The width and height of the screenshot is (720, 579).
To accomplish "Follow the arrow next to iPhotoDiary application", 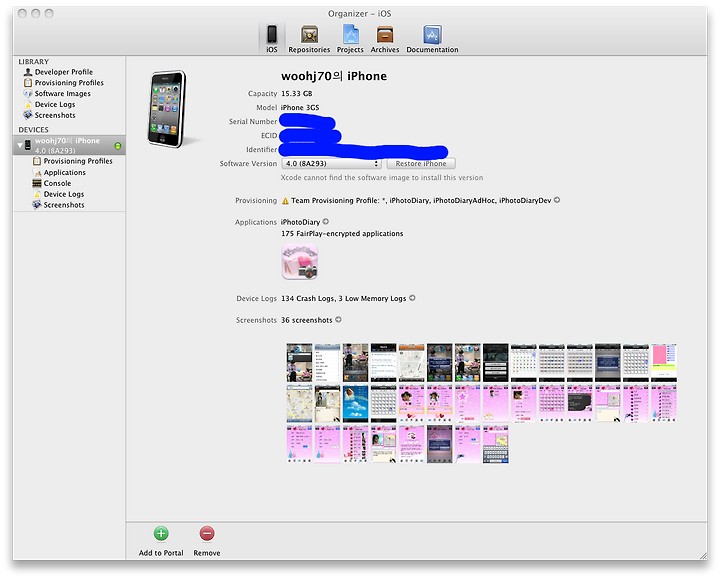I will click(x=326, y=222).
